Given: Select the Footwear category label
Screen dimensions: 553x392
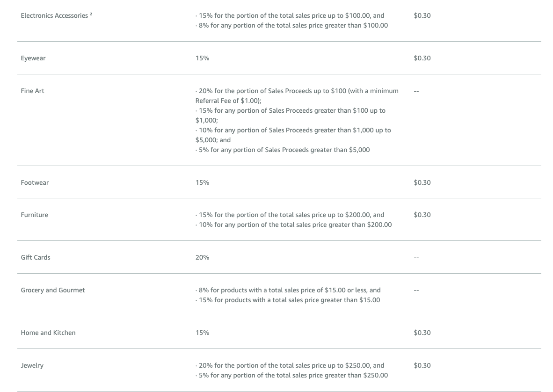Looking at the screenshot, I should pos(35,182).
